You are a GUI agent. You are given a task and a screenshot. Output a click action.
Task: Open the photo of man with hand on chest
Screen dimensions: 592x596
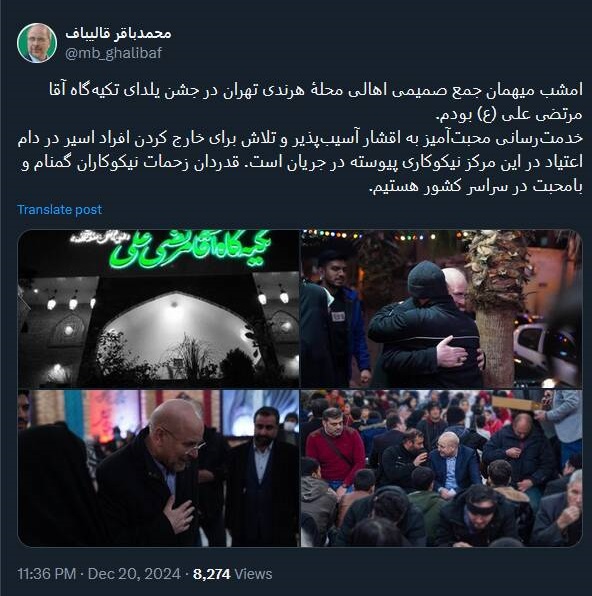click(158, 468)
